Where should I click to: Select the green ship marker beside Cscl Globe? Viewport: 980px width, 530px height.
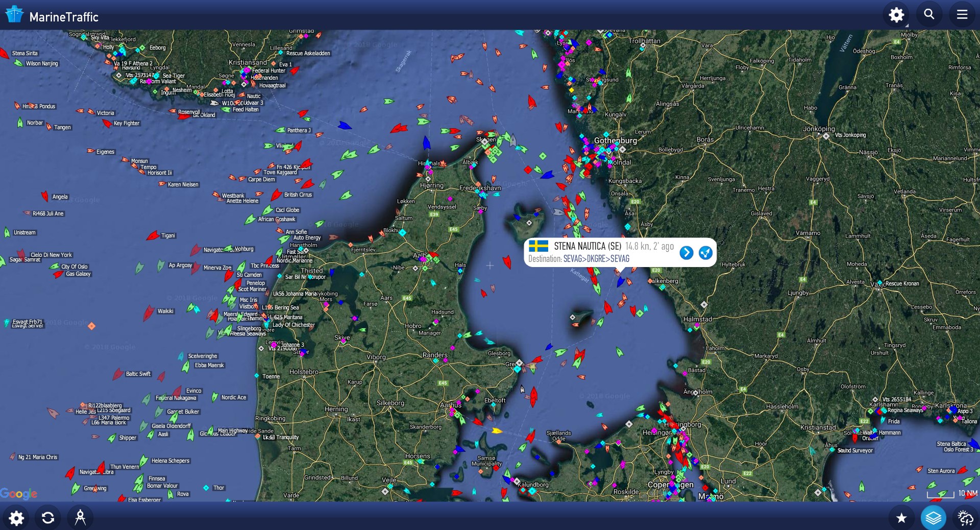[267, 210]
